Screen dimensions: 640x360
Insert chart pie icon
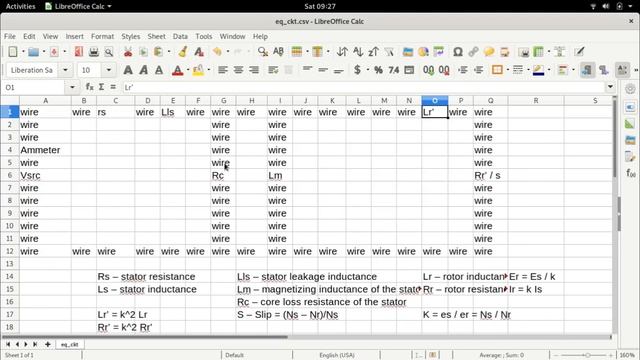click(423, 52)
